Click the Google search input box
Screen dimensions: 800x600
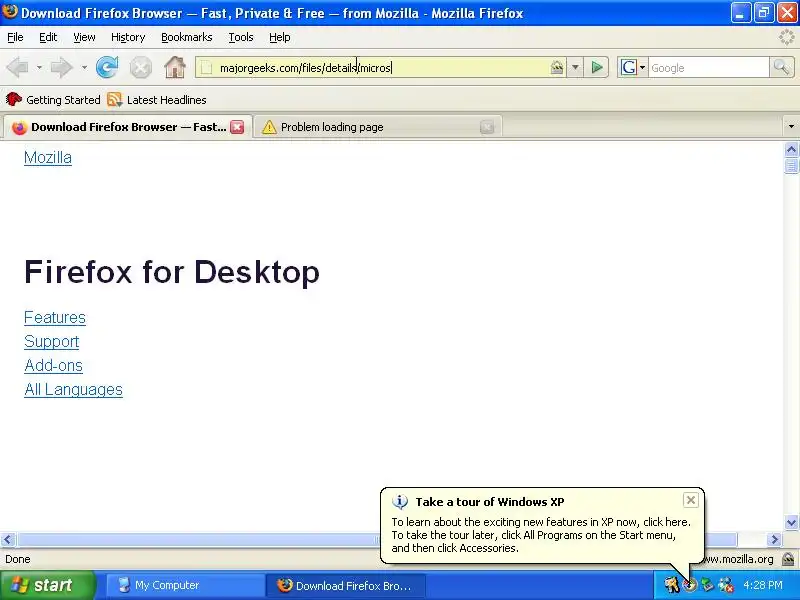pos(709,67)
